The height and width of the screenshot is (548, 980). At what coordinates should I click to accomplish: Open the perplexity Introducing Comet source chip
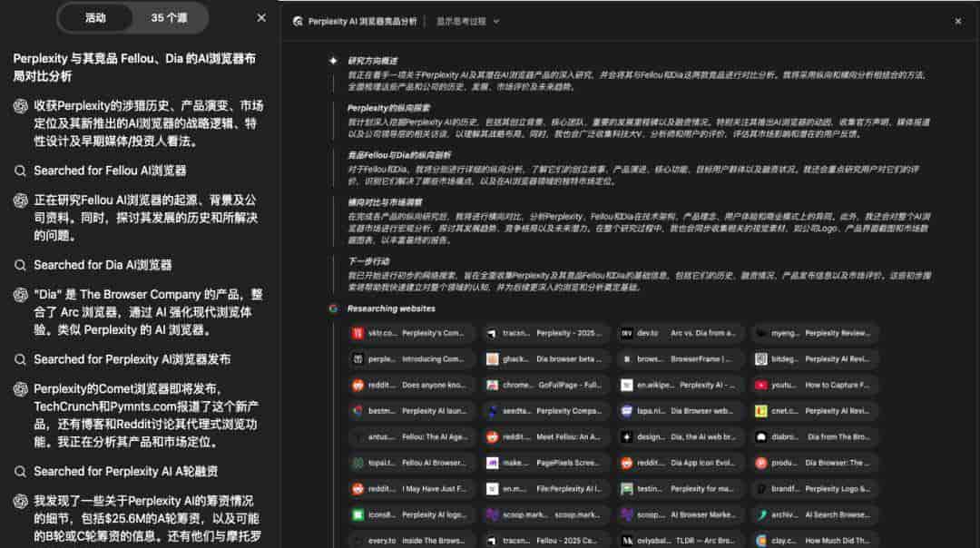[411, 359]
